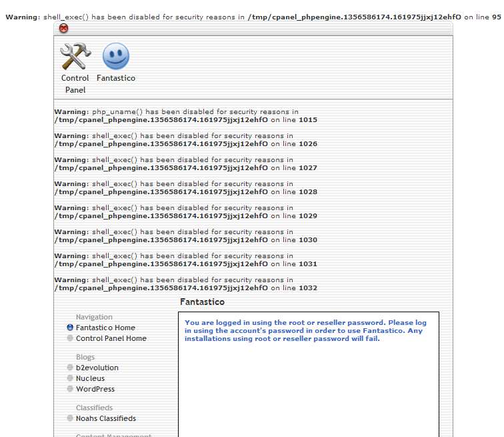This screenshot has width=504, height=437.
Task: Open the Noahs Classifieds installer link
Action: (106, 418)
